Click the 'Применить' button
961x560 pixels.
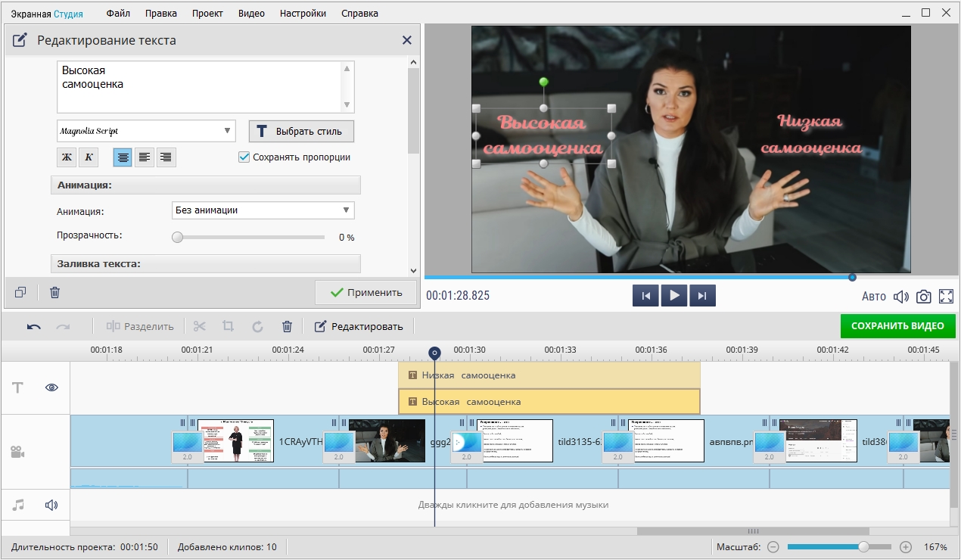[367, 293]
